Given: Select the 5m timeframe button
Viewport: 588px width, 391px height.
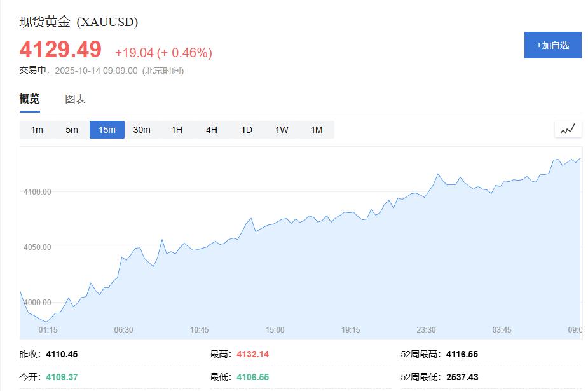Looking at the screenshot, I should 71,129.
